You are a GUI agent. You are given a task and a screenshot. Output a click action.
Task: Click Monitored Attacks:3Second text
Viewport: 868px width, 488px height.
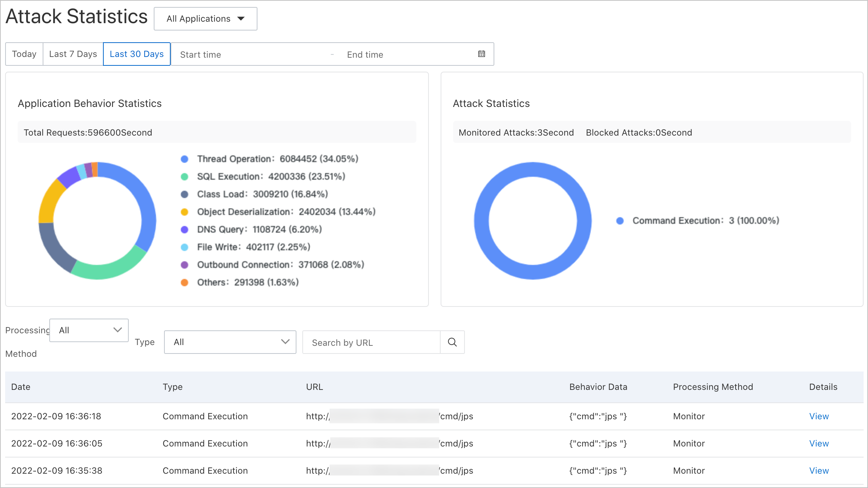tap(516, 133)
